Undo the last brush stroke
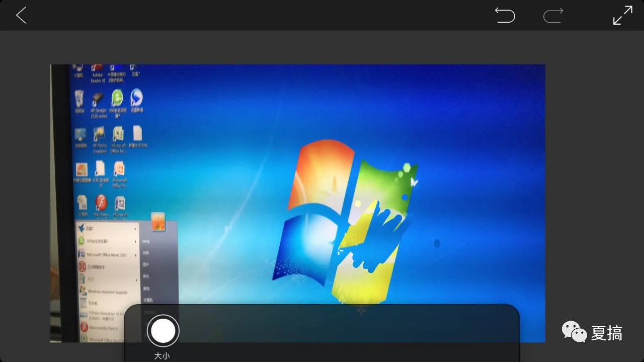 coord(505,15)
